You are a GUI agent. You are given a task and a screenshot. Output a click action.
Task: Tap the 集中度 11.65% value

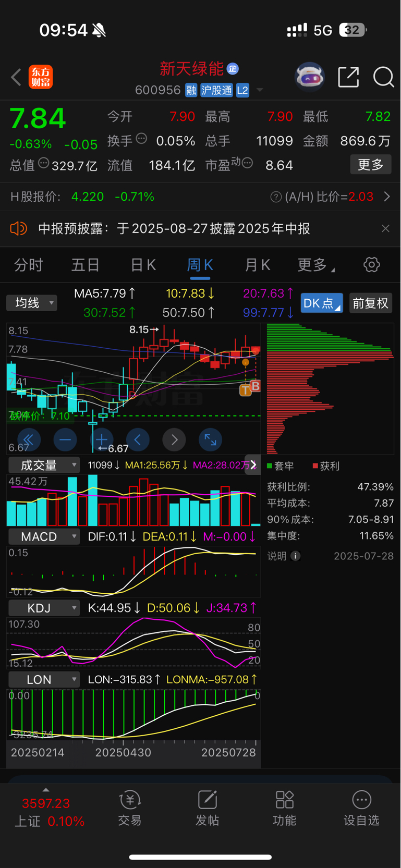pos(376,535)
